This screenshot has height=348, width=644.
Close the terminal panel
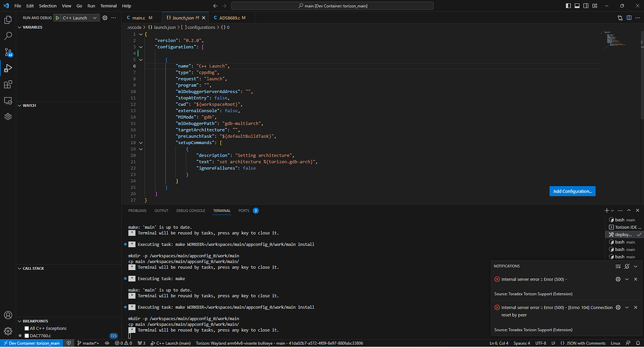pos(638,211)
